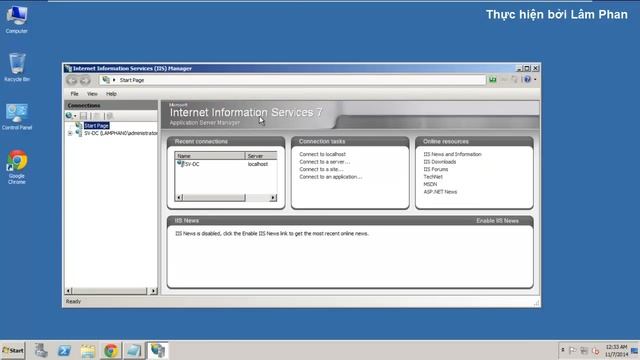640x360 pixels.
Task: Open the Help menu
Action: pos(111,94)
